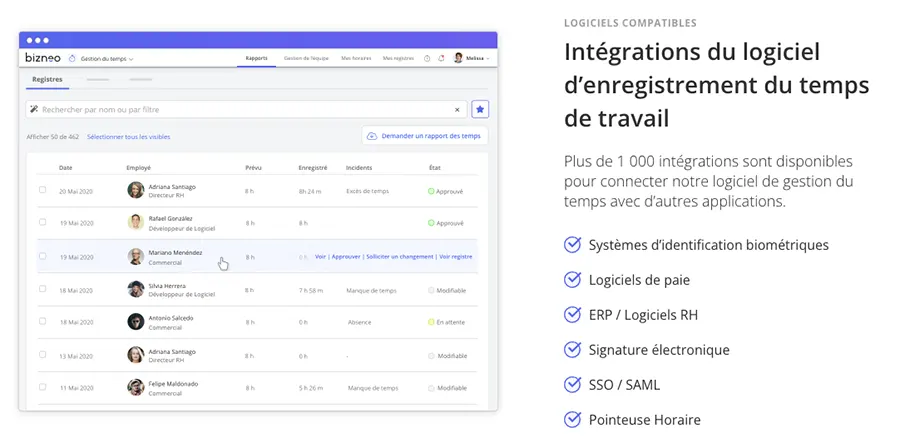Viewport: 900px width, 438px height.
Task: Click Approuver in Mariano Menéndez row
Action: coord(346,257)
